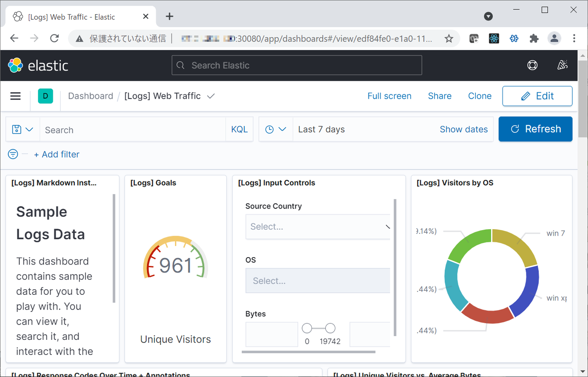
Task: Open the help lifebuoy icon
Action: [x=532, y=65]
